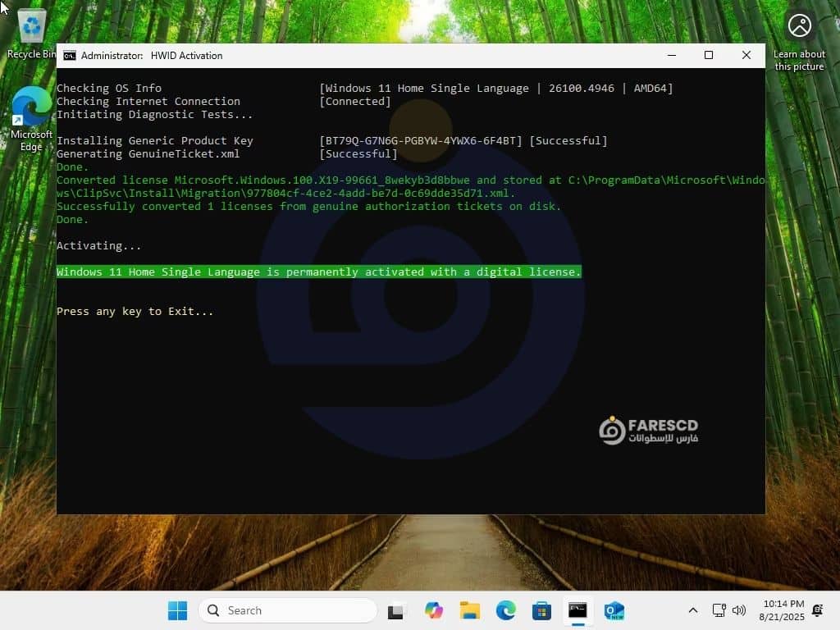Click the product key BT79Q-G7N6G-PGBYW-4YWX6-6F4BT text
The image size is (840, 630).
click(x=421, y=141)
